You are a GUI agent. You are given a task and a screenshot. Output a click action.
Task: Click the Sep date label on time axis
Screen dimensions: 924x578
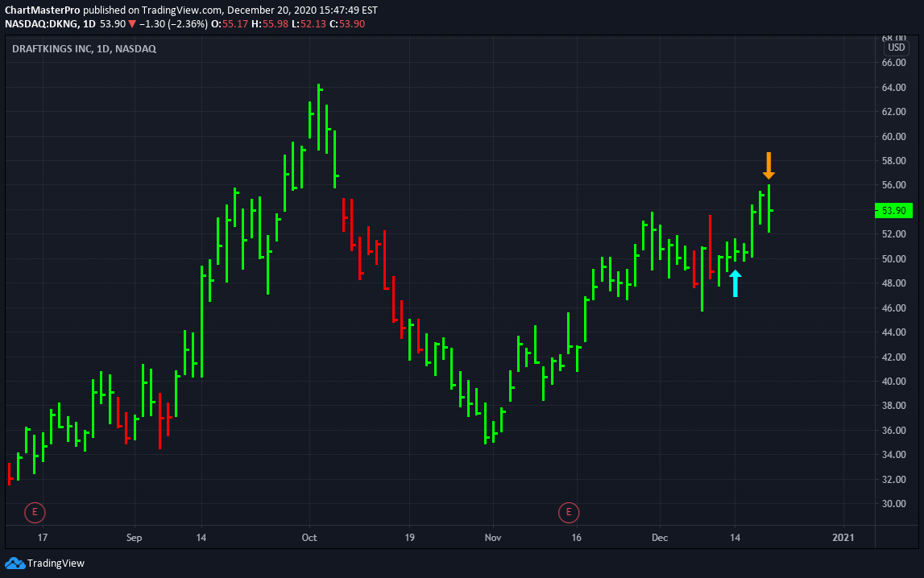pos(134,538)
